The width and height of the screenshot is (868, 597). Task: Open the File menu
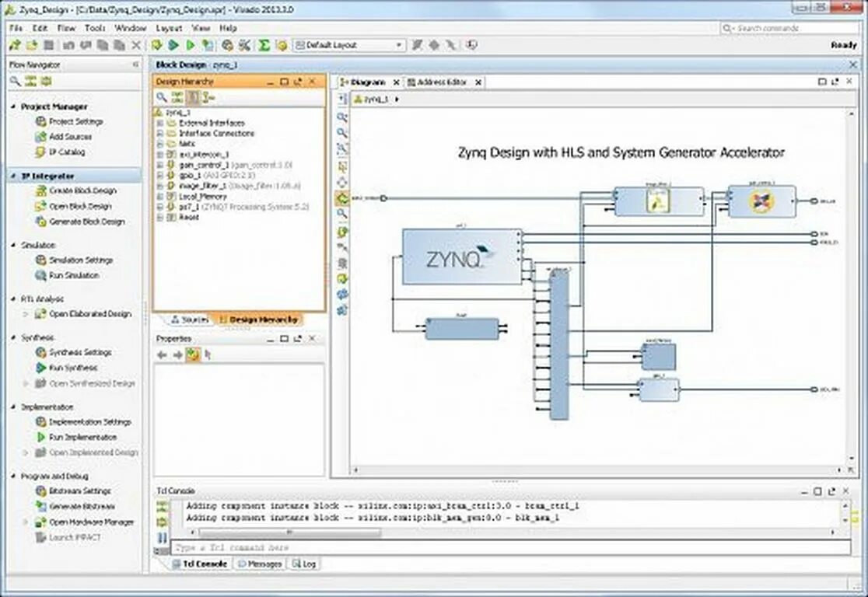(x=16, y=28)
